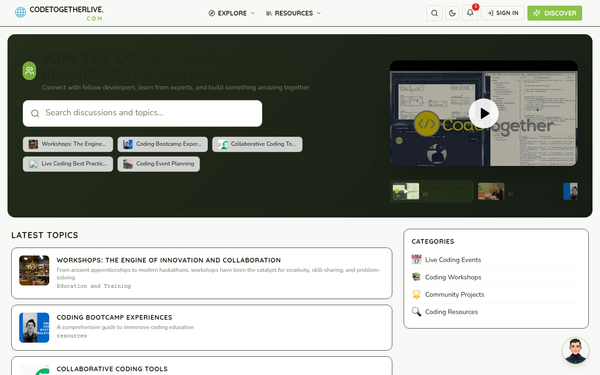Click the Education and Training tag
Viewport: 600px width, 375px height.
(94, 286)
